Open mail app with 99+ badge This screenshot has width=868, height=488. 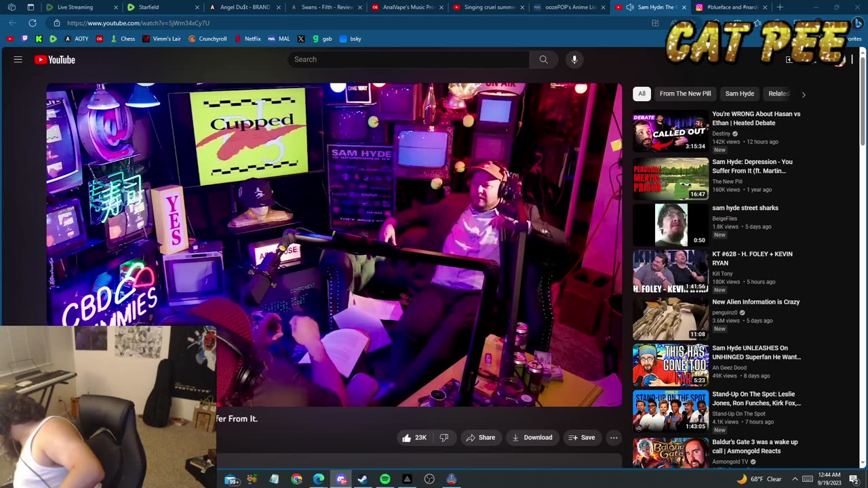pyautogui.click(x=233, y=479)
